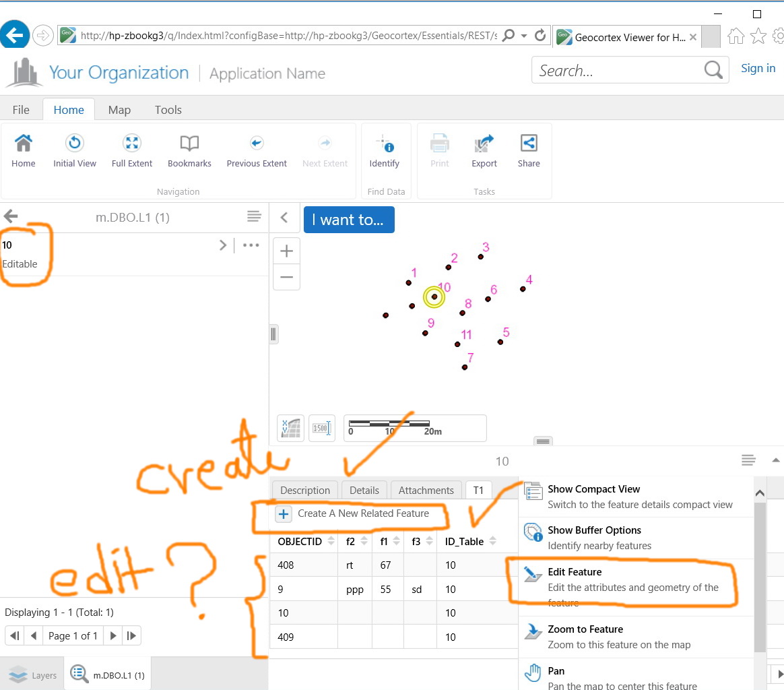This screenshot has height=690, width=784.
Task: Click browser forward button
Action: pyautogui.click(x=43, y=35)
